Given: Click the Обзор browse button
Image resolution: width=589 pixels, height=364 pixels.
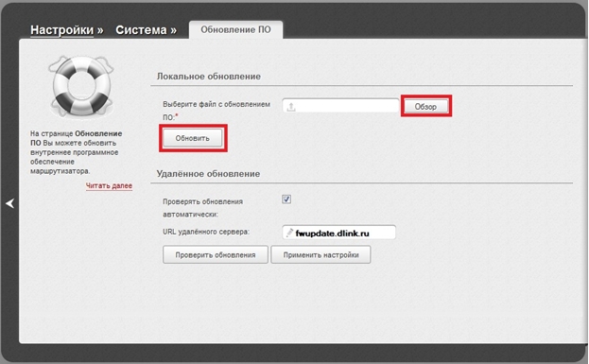Looking at the screenshot, I should (x=425, y=106).
